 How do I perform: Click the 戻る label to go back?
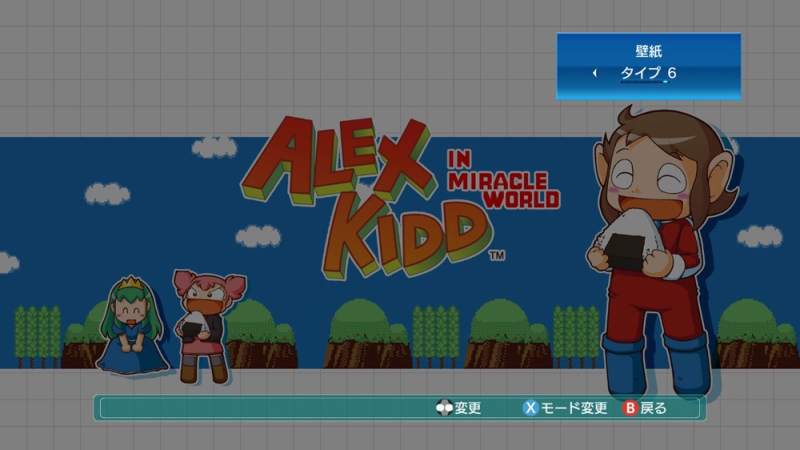[x=654, y=408]
